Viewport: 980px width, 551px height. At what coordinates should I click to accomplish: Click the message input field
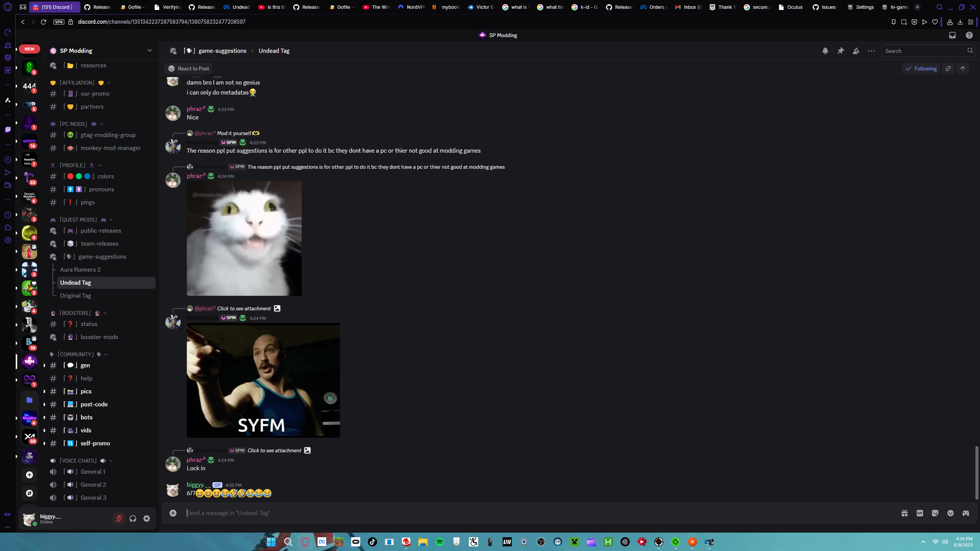click(536, 513)
